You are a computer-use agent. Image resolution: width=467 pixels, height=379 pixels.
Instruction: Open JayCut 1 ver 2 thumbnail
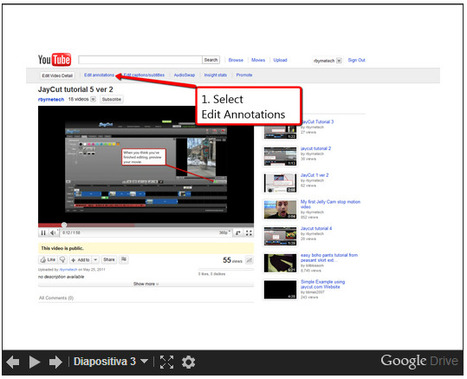point(280,183)
